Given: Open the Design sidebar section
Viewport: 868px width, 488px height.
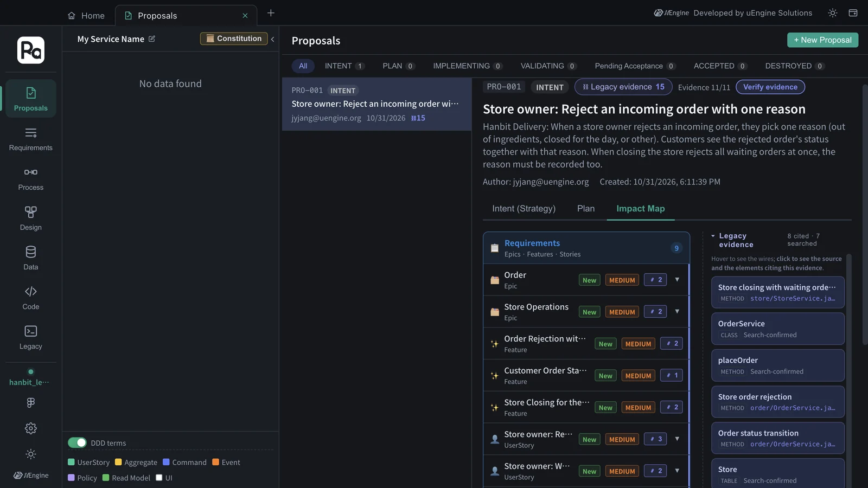Looking at the screenshot, I should [31, 219].
